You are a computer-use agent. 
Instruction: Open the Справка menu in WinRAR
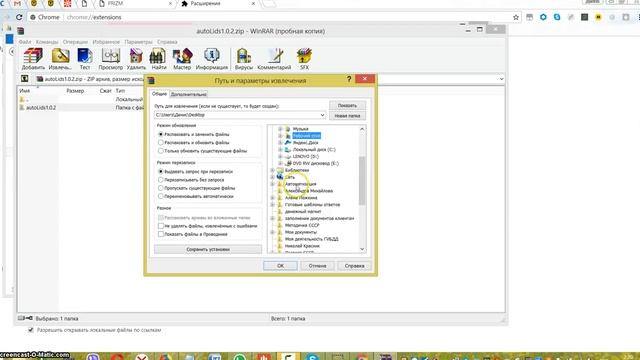click(167, 42)
